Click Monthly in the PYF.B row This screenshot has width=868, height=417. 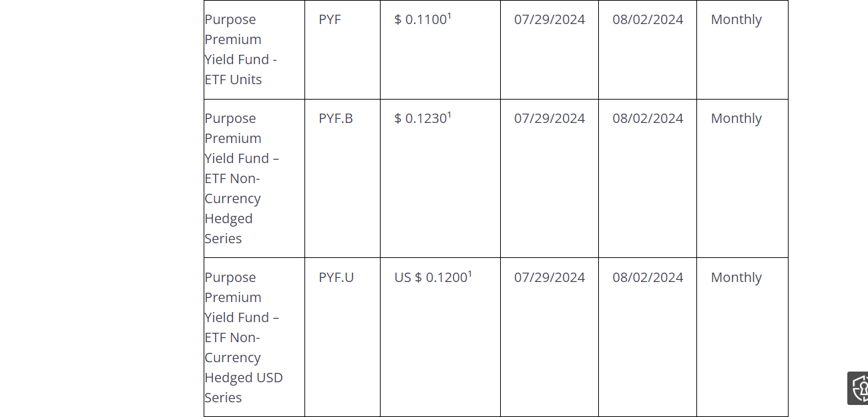pos(736,118)
